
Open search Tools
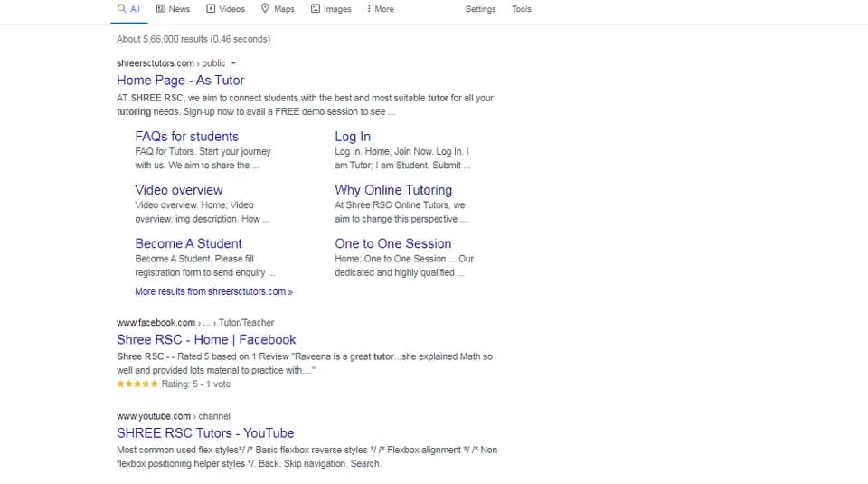tap(521, 9)
